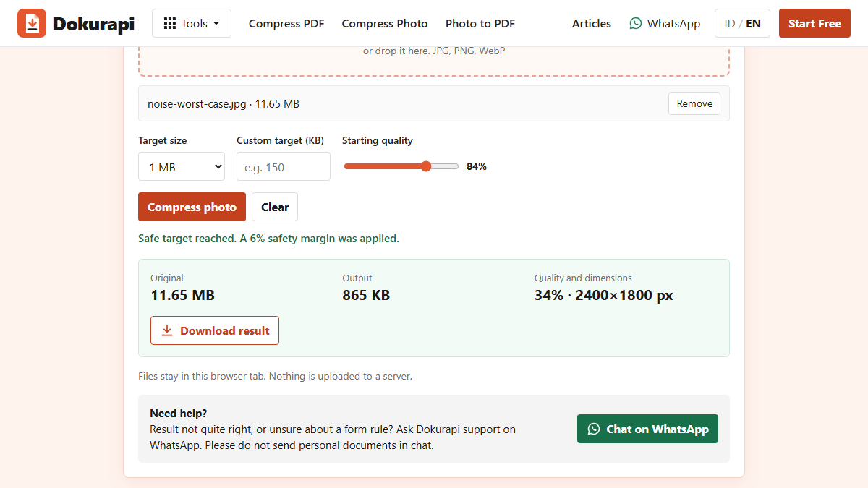The height and width of the screenshot is (488, 868).
Task: Click the Need help? heading
Action: pyautogui.click(x=179, y=413)
